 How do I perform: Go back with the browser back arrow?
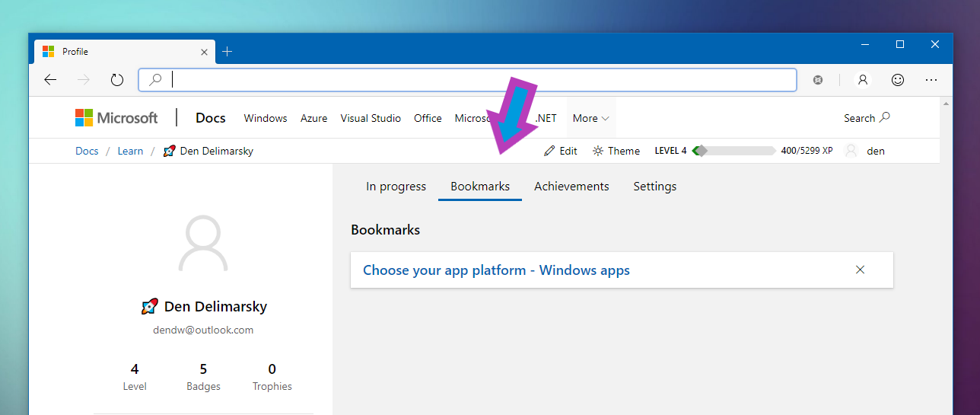[50, 79]
